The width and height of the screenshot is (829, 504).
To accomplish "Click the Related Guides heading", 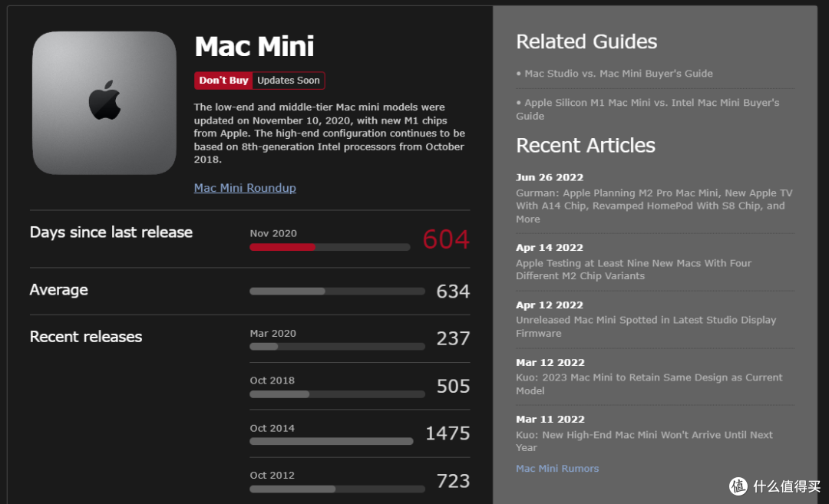I will 586,41.
